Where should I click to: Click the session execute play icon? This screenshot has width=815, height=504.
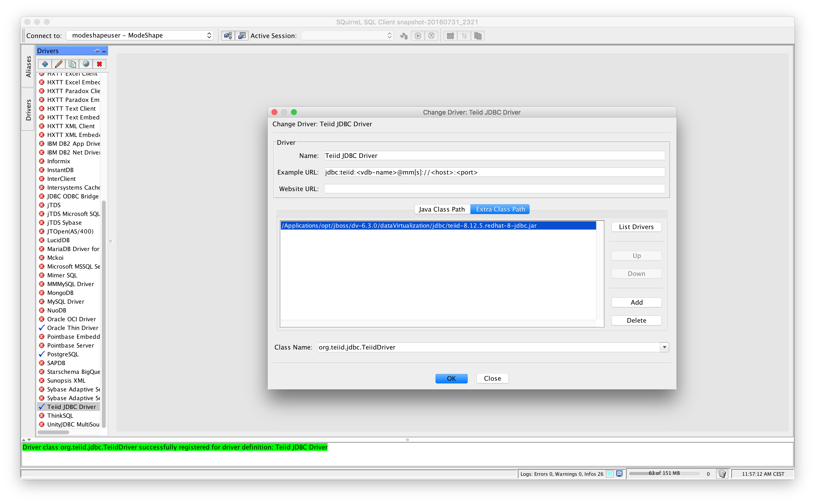(x=418, y=35)
